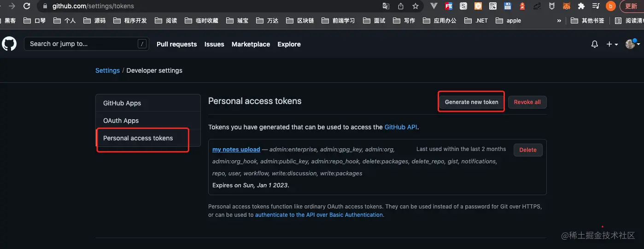
Task: Open the 写作 bookmark folder
Action: coord(404,21)
